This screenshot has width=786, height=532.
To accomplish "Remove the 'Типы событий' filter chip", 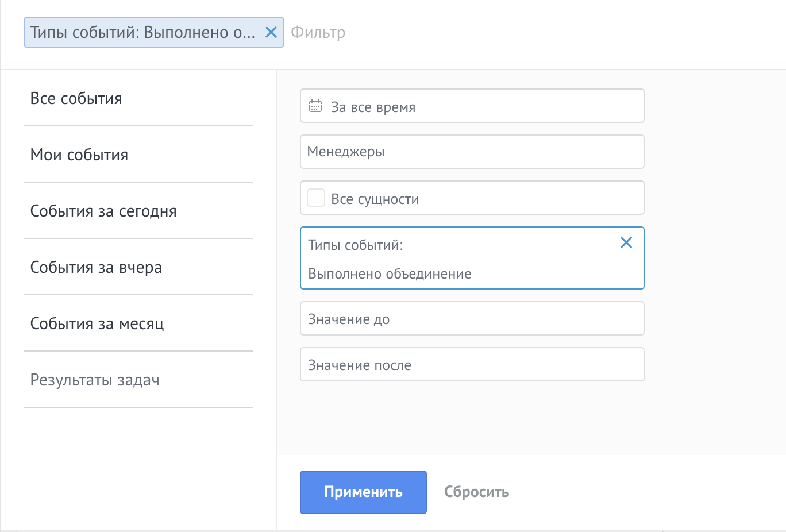I will coord(271,32).
